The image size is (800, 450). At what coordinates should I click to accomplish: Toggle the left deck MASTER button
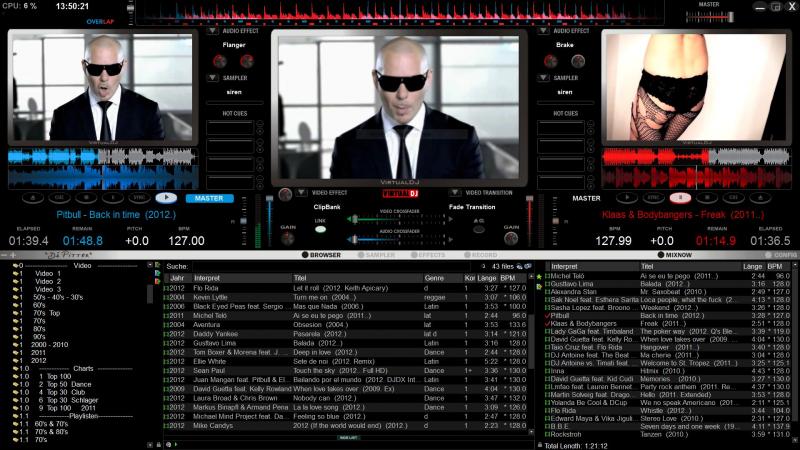(208, 198)
